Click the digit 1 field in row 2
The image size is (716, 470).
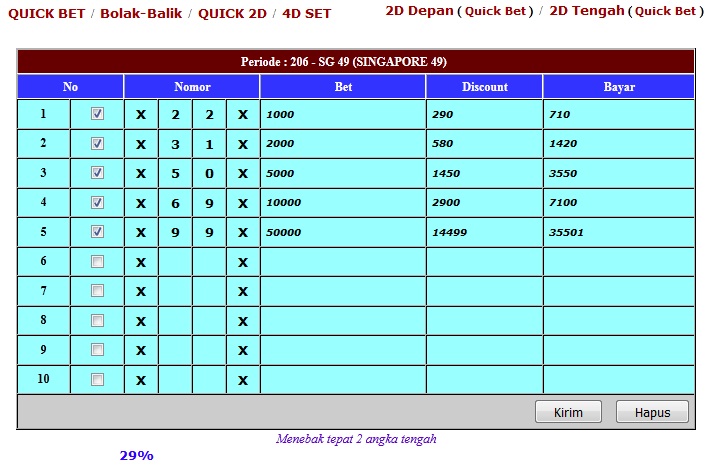coord(209,144)
